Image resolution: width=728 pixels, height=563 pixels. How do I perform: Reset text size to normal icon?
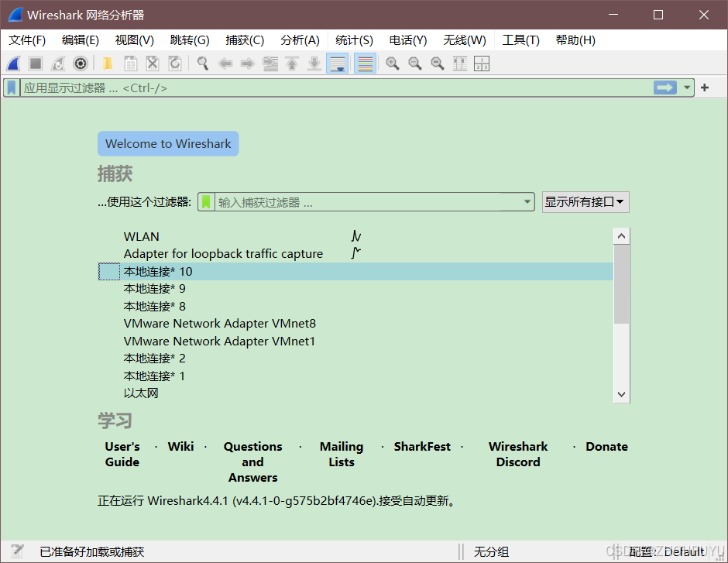coord(438,64)
